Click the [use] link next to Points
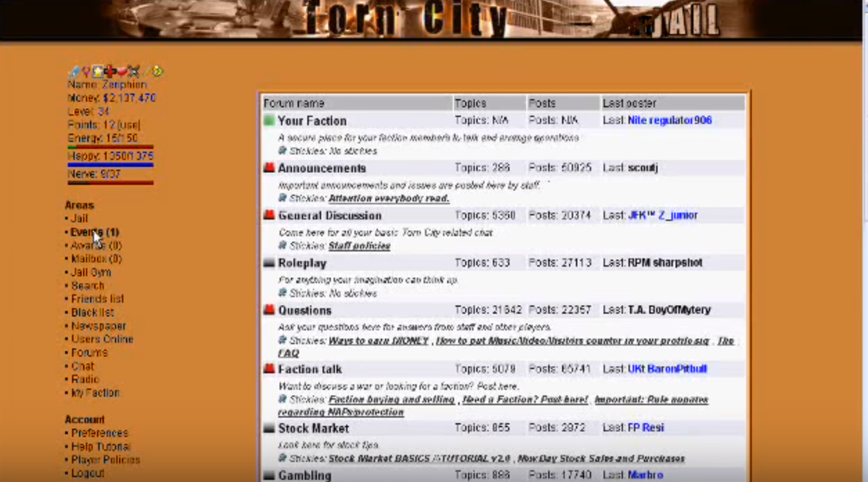This screenshot has width=868, height=482. click(128, 125)
